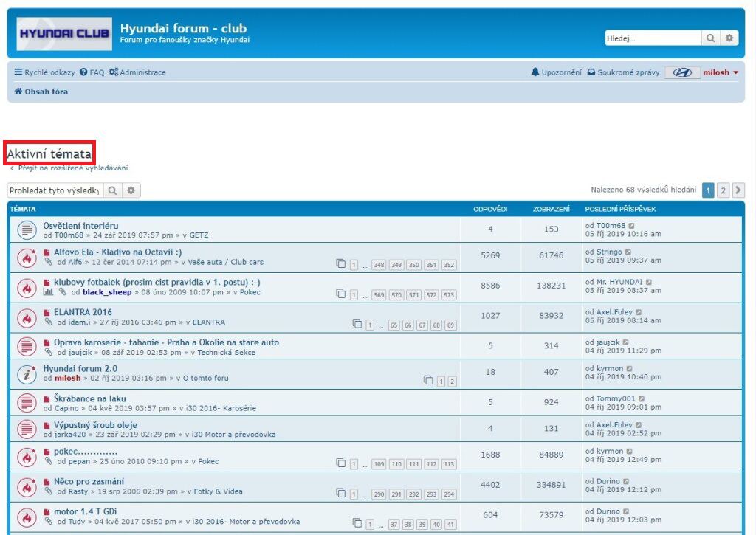
Task: View author black_sheep profile
Action: [107, 292]
